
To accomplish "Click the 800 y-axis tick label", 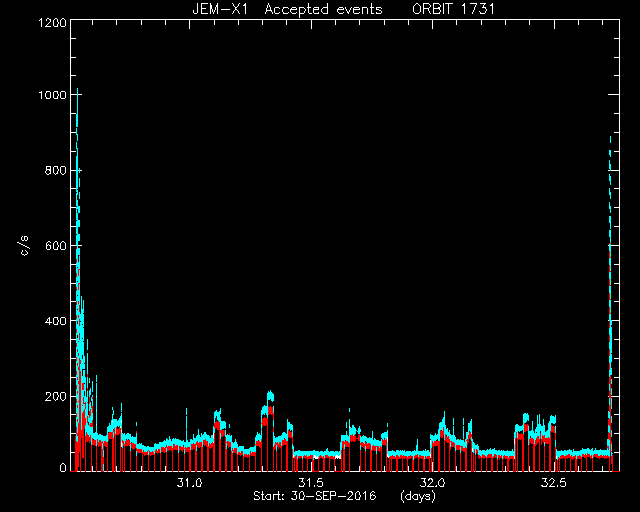I will [x=56, y=170].
